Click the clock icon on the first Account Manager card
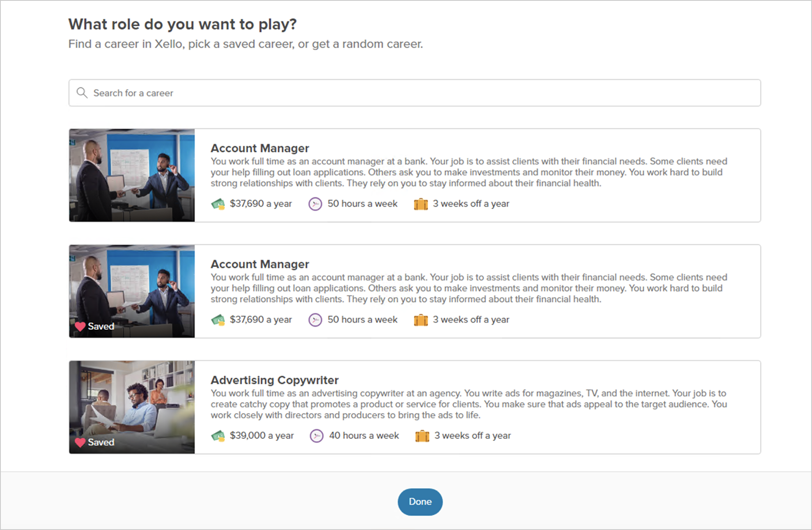Viewport: 812px width, 530px height. pos(315,204)
